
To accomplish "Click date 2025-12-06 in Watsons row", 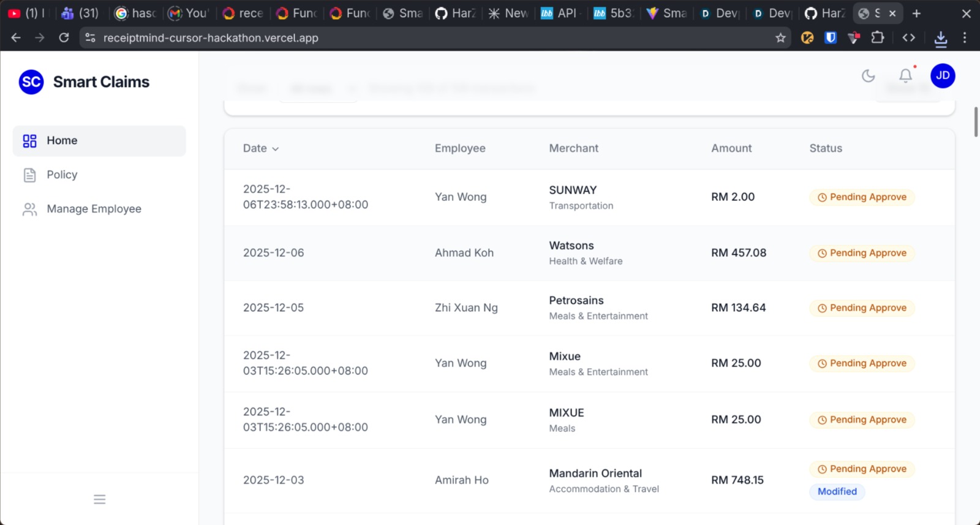I will pyautogui.click(x=273, y=253).
